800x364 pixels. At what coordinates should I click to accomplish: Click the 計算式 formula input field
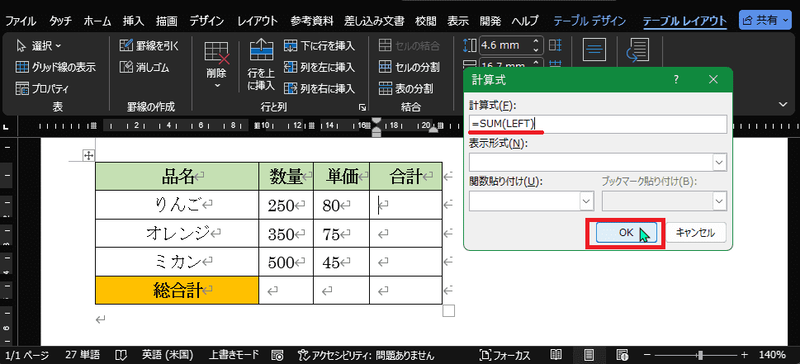(598, 124)
